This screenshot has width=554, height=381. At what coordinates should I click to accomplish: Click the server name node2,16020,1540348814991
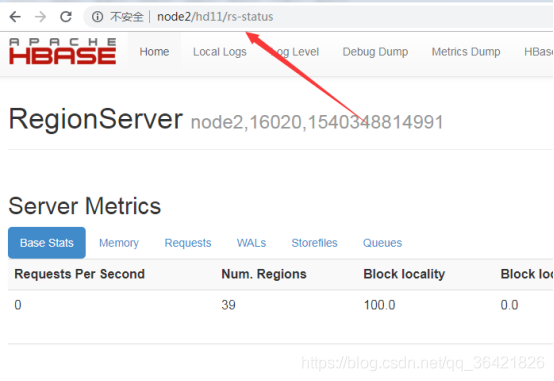tap(317, 122)
